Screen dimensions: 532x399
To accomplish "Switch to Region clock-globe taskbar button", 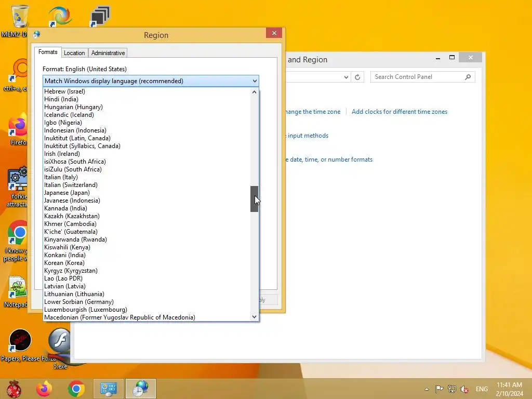I will (141, 389).
